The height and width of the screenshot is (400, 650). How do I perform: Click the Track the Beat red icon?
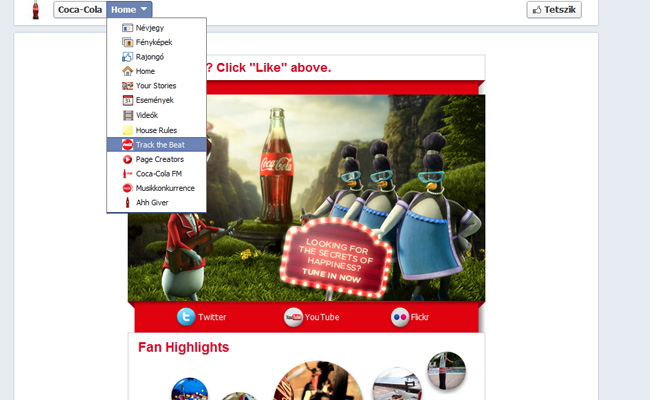tap(127, 145)
